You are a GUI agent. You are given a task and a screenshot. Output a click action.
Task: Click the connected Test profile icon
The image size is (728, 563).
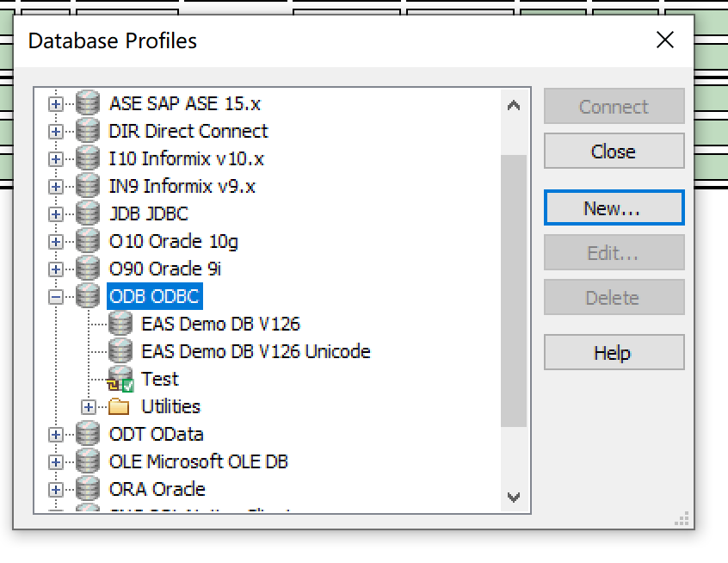pyautogui.click(x=120, y=380)
